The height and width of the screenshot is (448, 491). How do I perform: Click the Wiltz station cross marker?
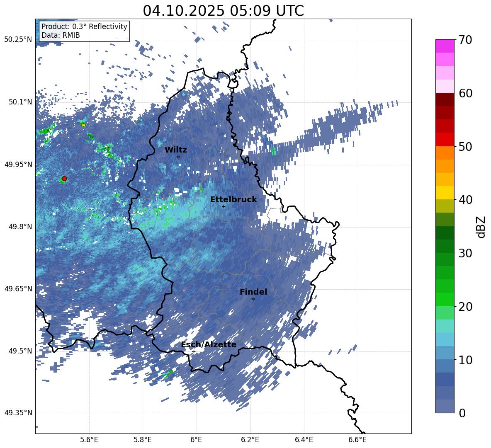coord(178,157)
